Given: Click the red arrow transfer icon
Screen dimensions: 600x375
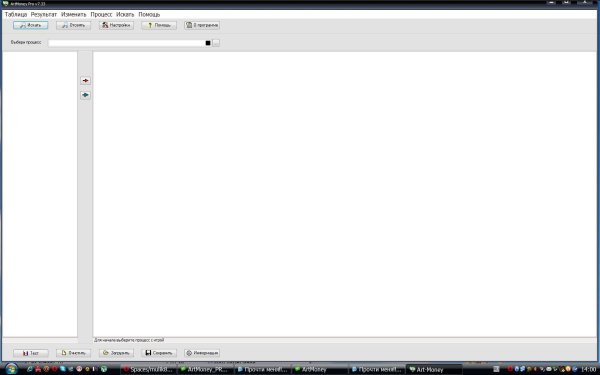Looking at the screenshot, I should tap(85, 81).
